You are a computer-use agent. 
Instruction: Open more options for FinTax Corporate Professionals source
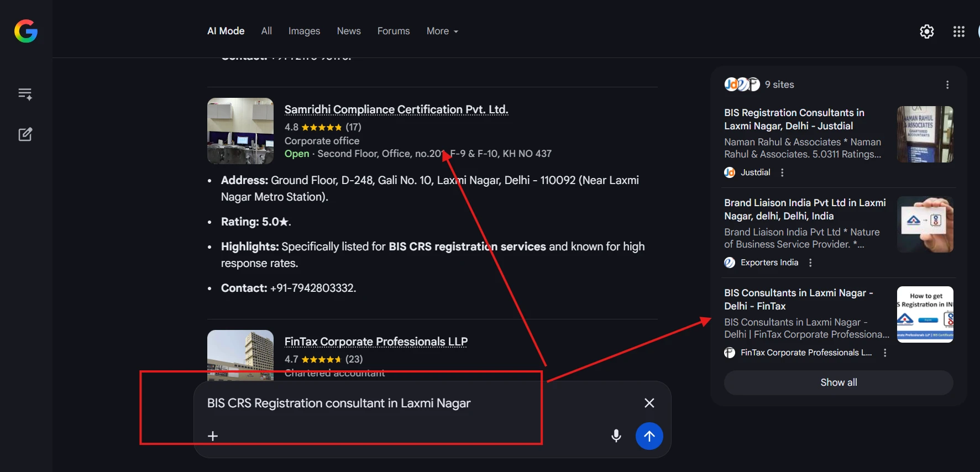(x=885, y=353)
